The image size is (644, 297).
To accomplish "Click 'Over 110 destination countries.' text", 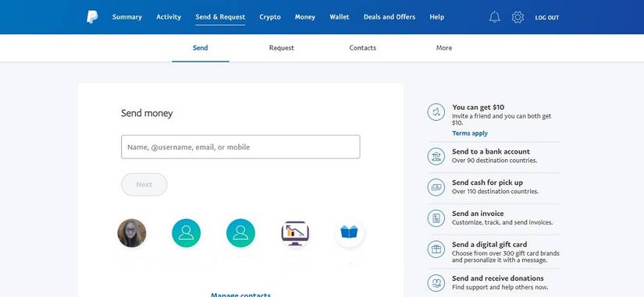I will pos(496,191).
